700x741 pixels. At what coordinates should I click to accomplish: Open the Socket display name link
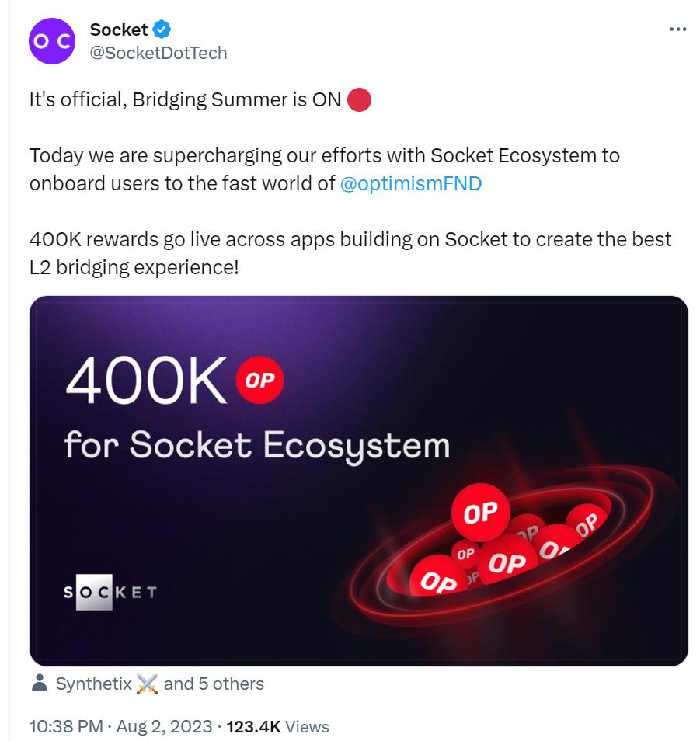click(x=118, y=30)
